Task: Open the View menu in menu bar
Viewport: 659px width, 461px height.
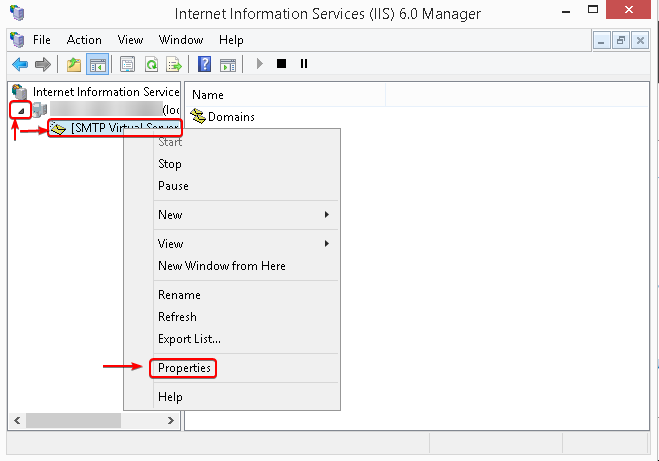Action: (x=130, y=40)
